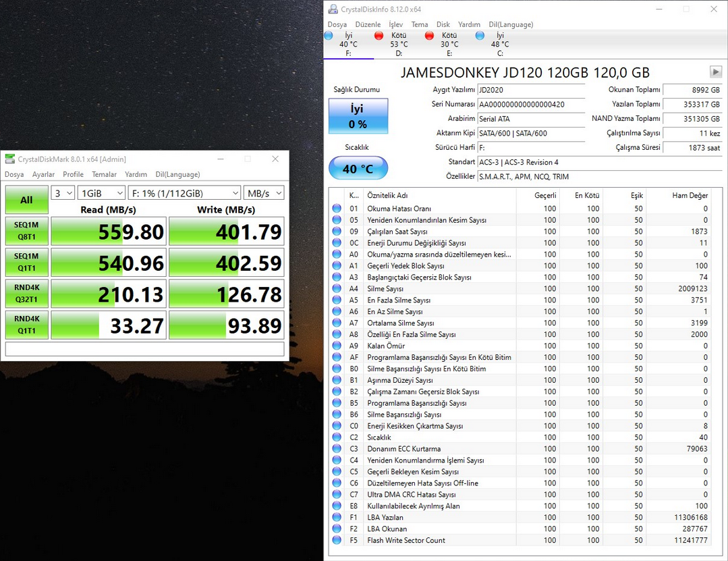Click the 40 °C temperature indicator
This screenshot has width=728, height=561.
pos(358,169)
